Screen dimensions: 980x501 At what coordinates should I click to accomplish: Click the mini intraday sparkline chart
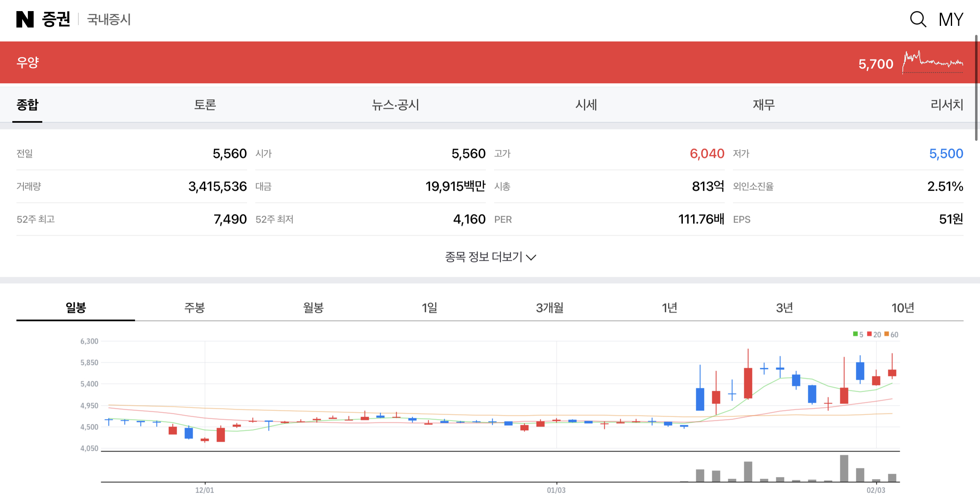[x=932, y=62]
